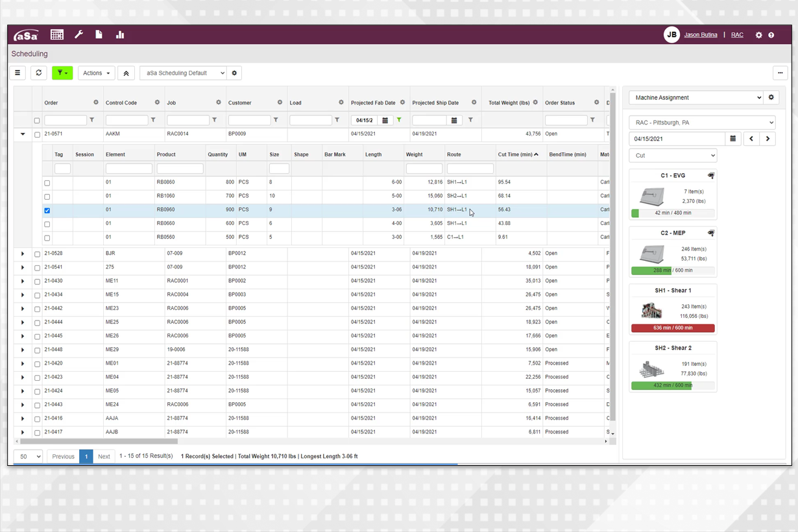Click the collapse all double-chevron button

[127, 73]
